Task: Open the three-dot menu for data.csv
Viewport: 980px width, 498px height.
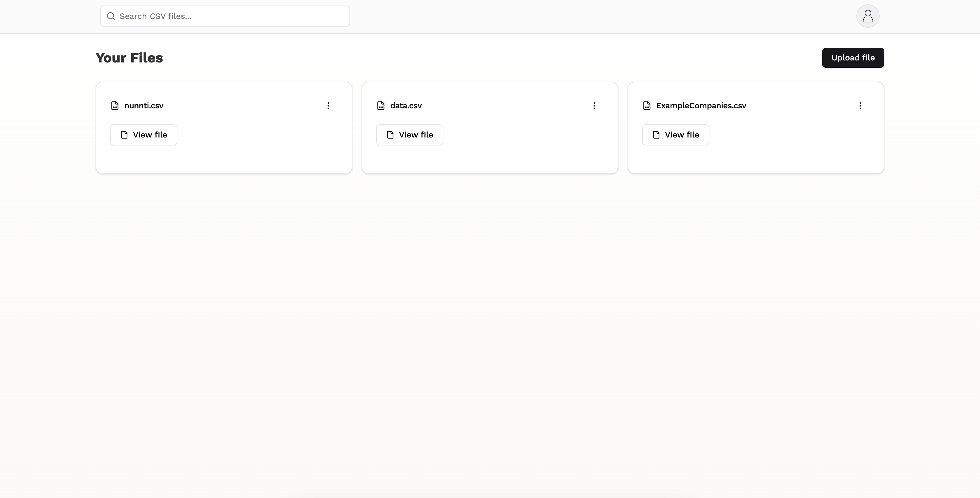Action: (594, 105)
